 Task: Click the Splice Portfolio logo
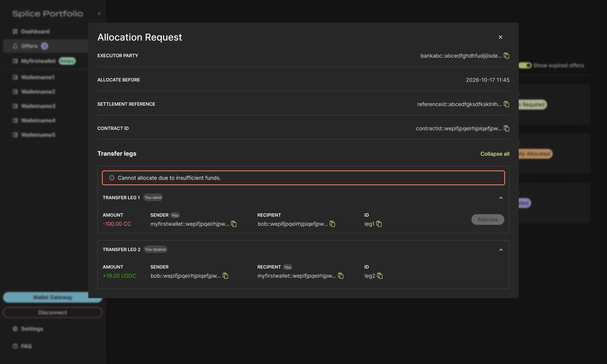pyautogui.click(x=47, y=14)
